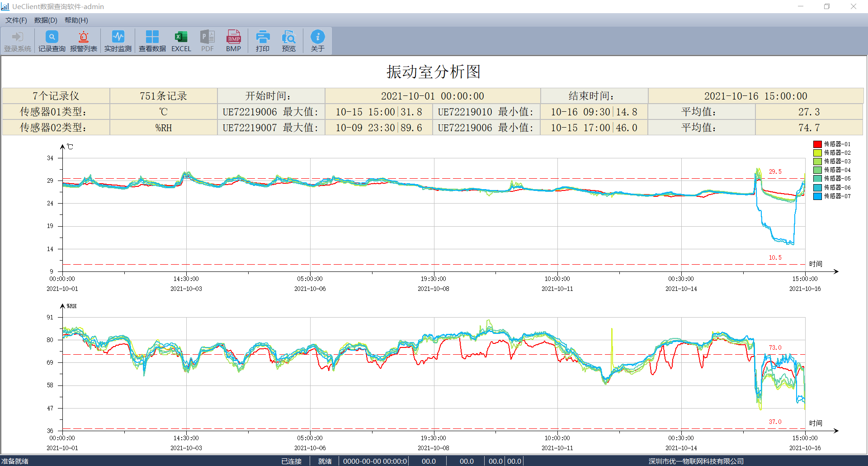Click the 打印 print icon
Viewport: 868px width, 466px height.
point(263,41)
